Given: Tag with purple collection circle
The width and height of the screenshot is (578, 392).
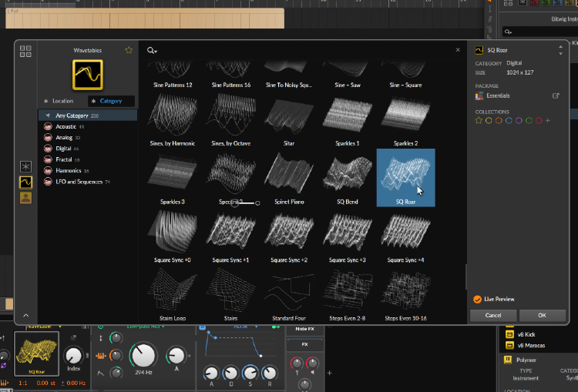Looking at the screenshot, I should (519, 120).
